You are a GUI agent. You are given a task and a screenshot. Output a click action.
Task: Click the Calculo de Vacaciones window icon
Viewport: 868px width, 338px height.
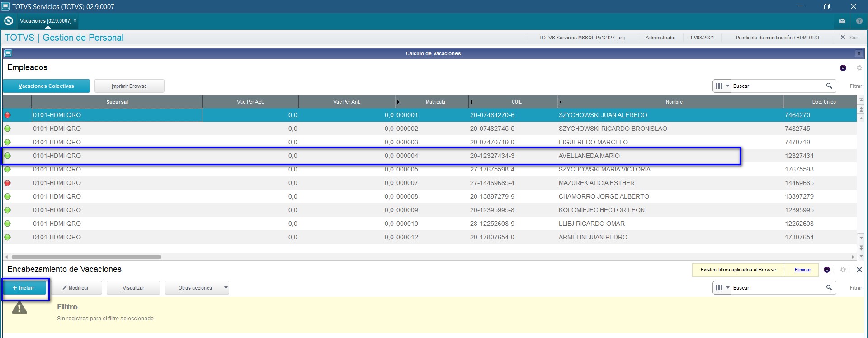tap(8, 53)
